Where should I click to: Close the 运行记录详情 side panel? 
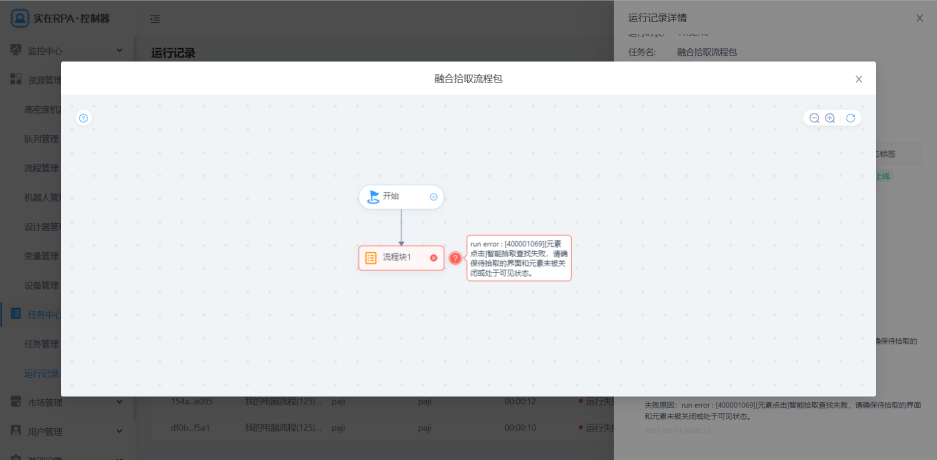pos(920,18)
